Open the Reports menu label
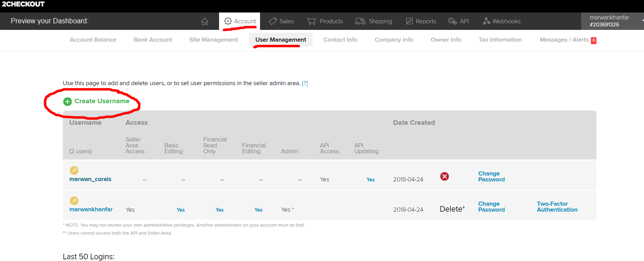Image resolution: width=644 pixels, height=261 pixels. point(426,21)
